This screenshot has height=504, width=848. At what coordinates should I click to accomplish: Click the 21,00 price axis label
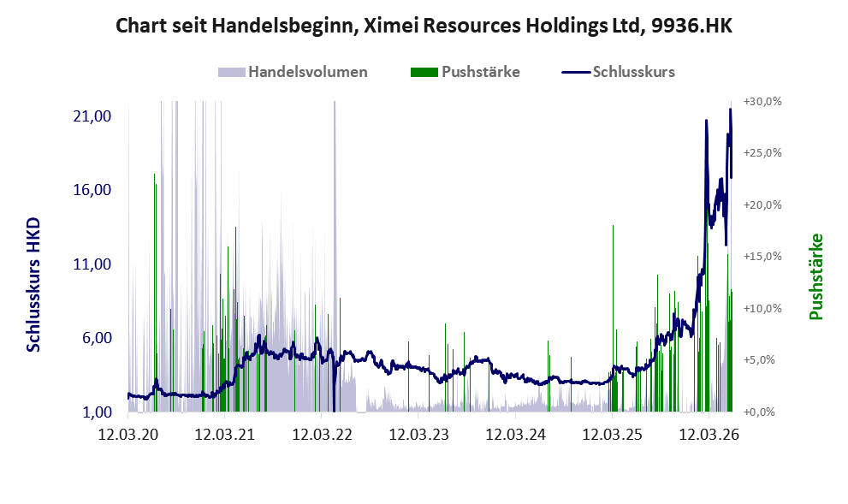92,116
